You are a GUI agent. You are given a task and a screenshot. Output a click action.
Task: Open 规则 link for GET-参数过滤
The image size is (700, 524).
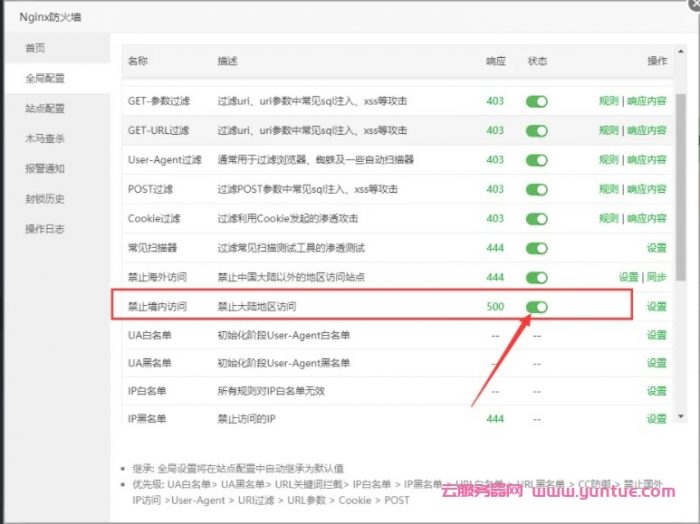pos(608,101)
